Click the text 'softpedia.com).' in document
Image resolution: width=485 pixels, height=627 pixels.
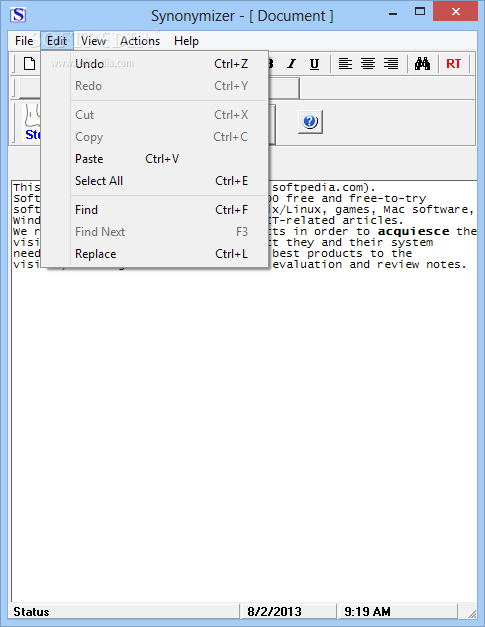point(324,188)
